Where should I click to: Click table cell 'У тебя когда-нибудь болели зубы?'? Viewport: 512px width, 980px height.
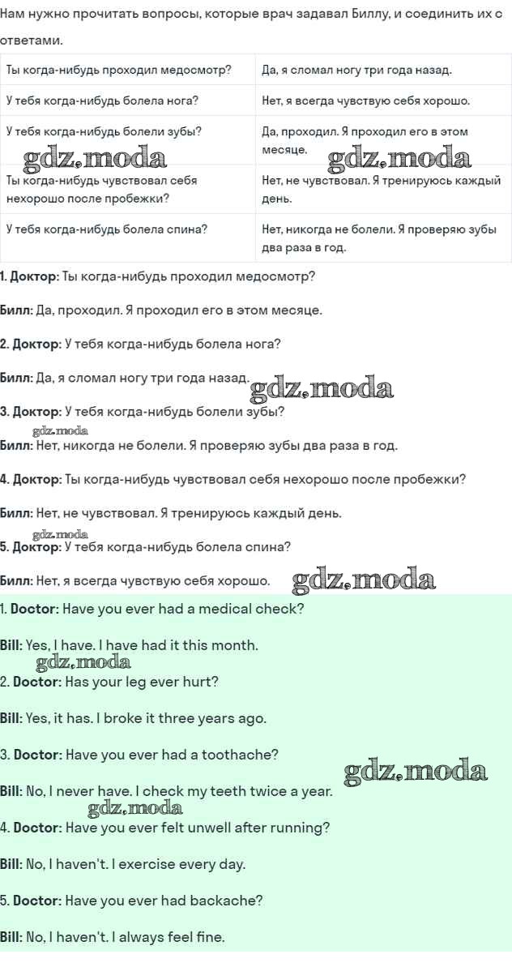click(x=104, y=131)
